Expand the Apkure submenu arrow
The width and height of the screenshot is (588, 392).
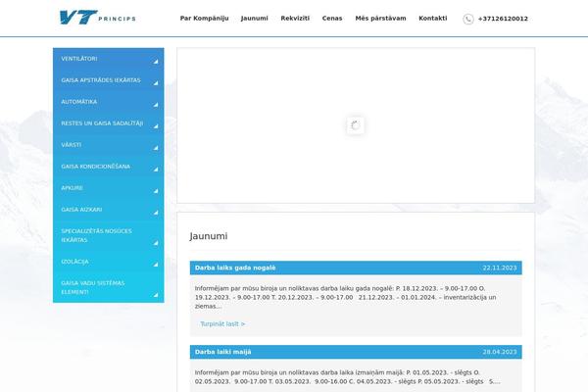(156, 191)
